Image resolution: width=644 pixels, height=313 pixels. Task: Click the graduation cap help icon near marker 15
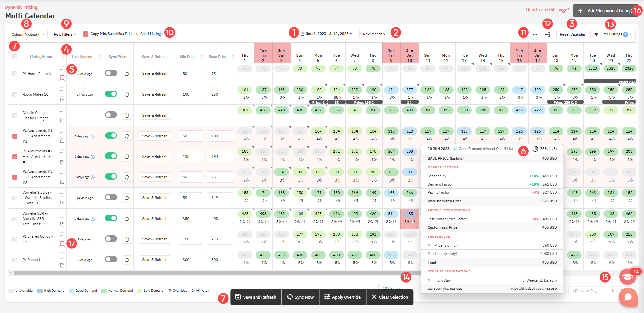coord(627,276)
